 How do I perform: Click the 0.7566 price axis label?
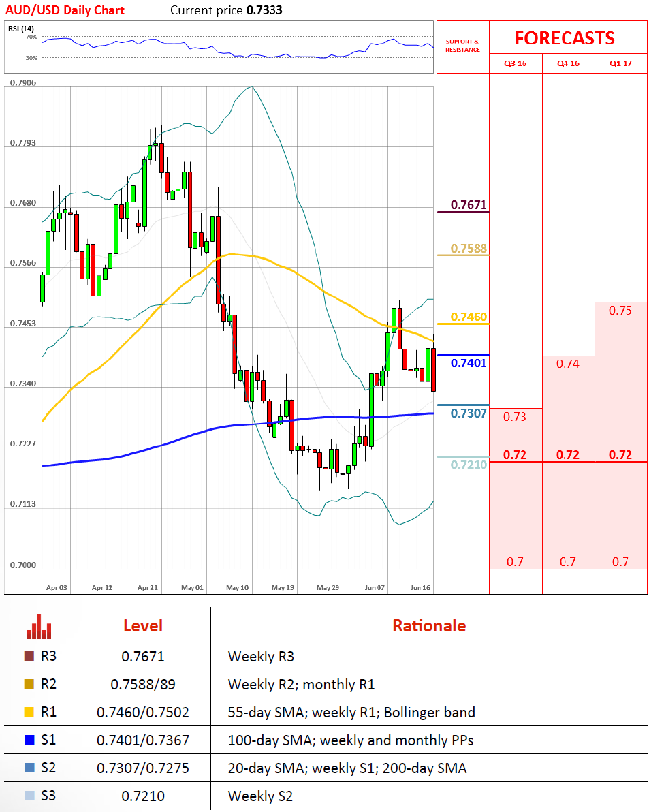23,263
